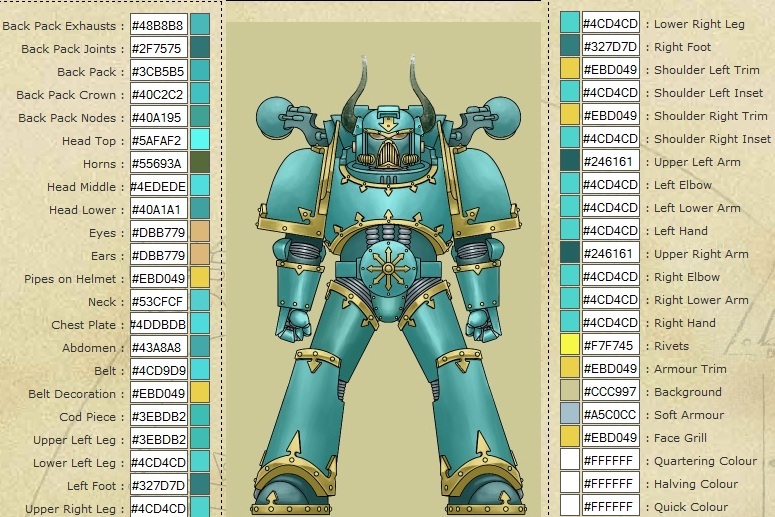
Task: Click the Halving Colour hex field
Action: pyautogui.click(x=610, y=484)
